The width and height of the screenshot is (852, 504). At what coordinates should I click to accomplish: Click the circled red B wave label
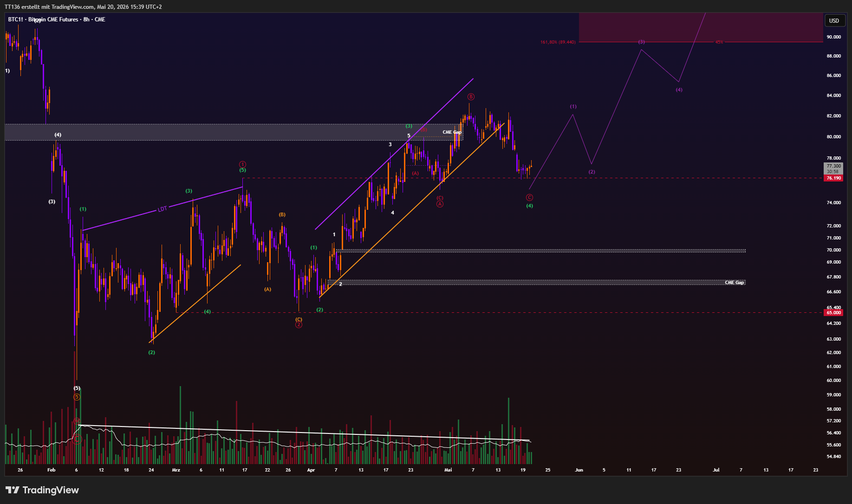coord(471,97)
